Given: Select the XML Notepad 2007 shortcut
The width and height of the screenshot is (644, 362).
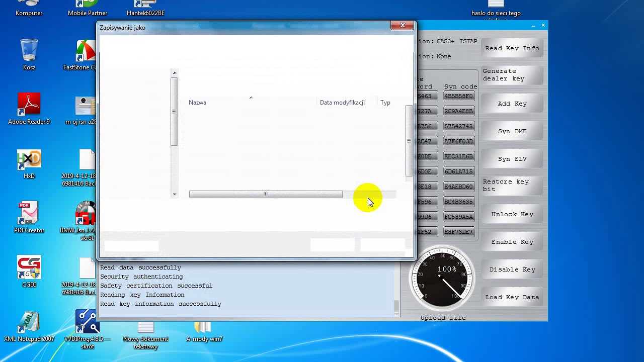Looking at the screenshot, I should [x=29, y=326].
